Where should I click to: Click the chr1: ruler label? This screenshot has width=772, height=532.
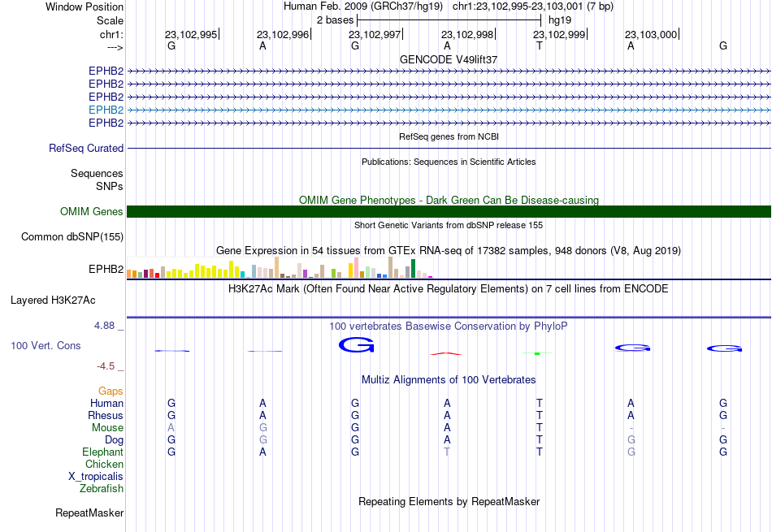click(x=111, y=34)
